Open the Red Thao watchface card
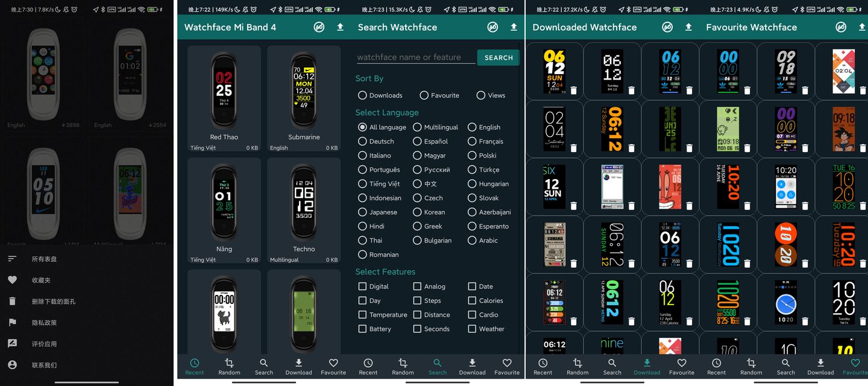The image size is (868, 386). coord(224,99)
